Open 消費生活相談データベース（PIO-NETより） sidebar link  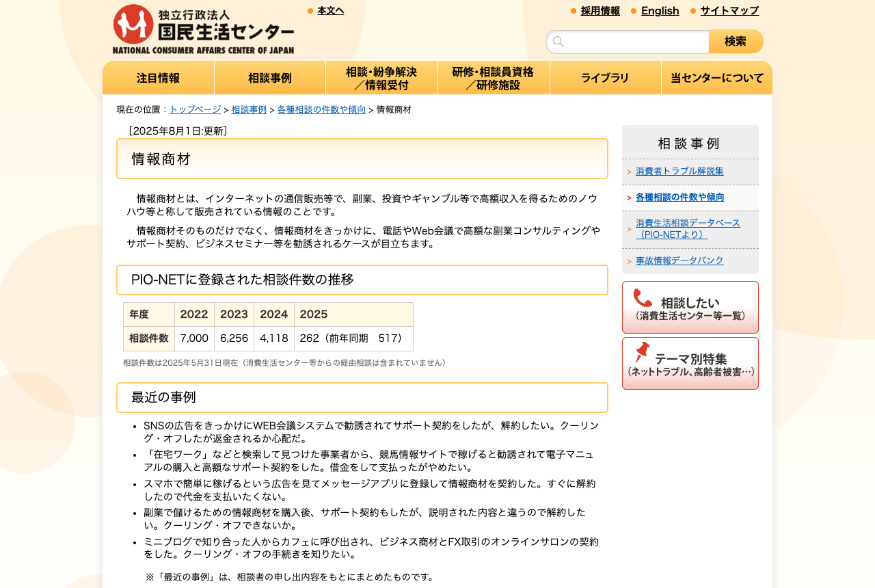point(688,229)
